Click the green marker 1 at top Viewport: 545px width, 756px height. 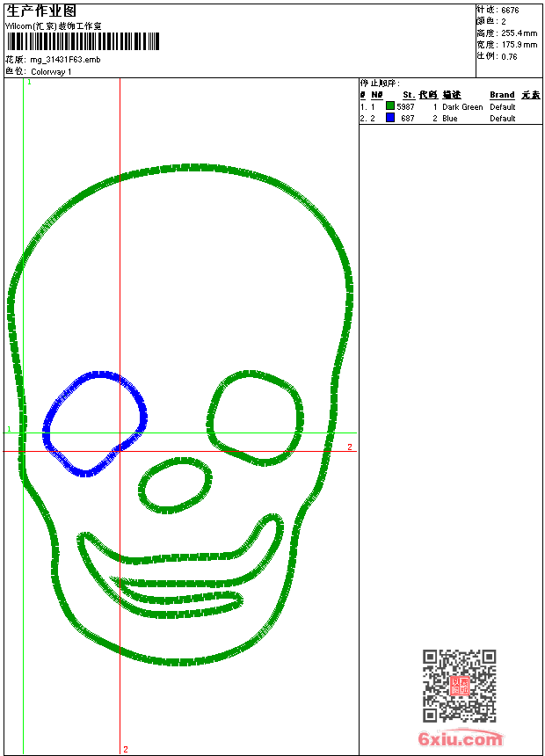tap(29, 82)
